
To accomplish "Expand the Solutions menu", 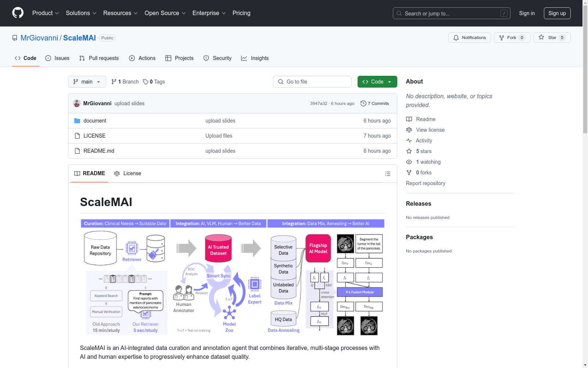I will tap(81, 13).
